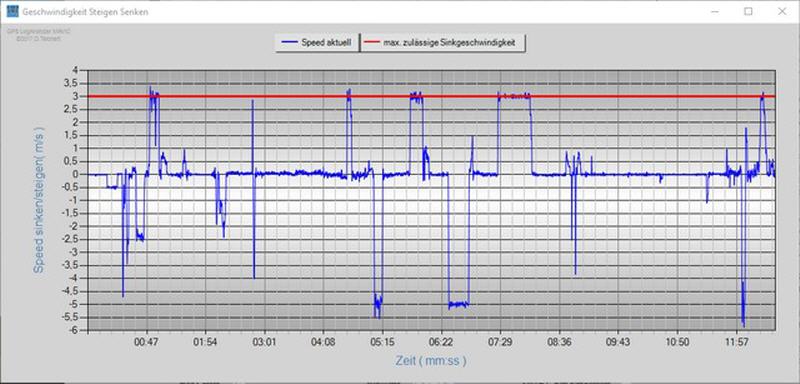
Task: Click the x-axis label '11:57'
Action: (736, 342)
